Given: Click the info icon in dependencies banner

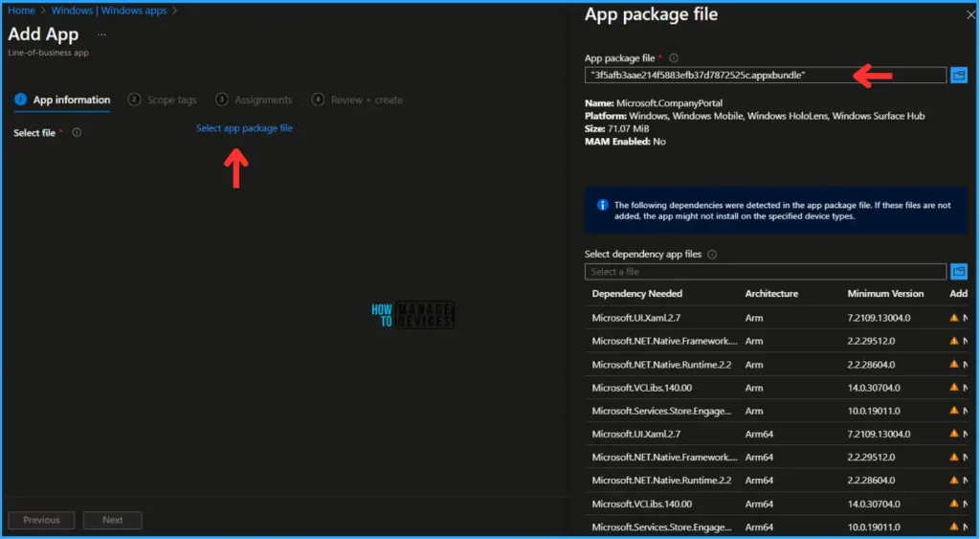Looking at the screenshot, I should pos(603,205).
